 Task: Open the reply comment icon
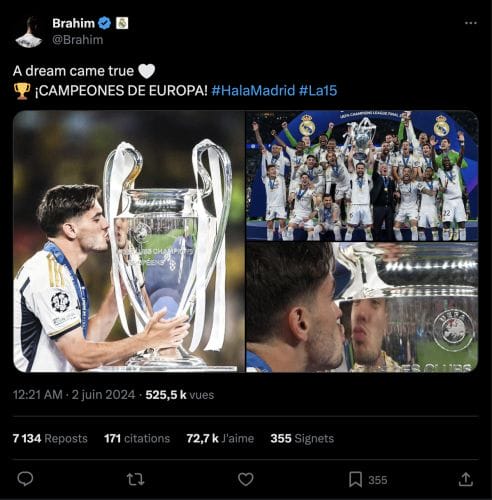pos(25,479)
